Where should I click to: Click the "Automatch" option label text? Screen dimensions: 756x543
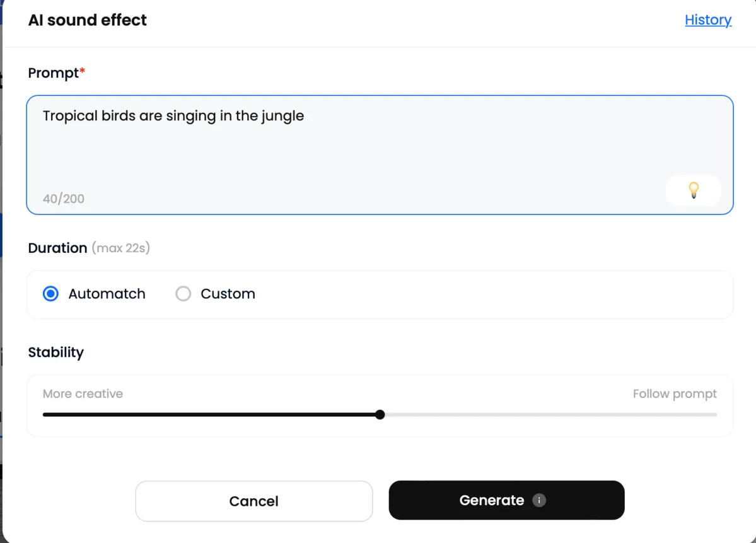click(x=107, y=294)
